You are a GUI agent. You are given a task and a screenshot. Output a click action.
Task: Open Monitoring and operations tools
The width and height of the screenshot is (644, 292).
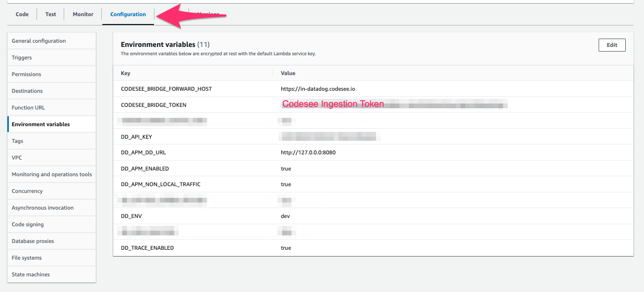[52, 174]
